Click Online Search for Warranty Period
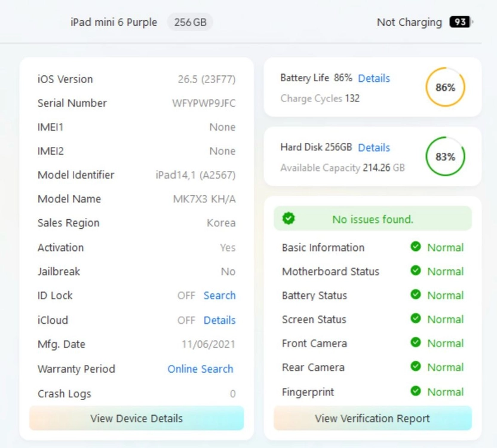The height and width of the screenshot is (448, 497). coord(200,369)
